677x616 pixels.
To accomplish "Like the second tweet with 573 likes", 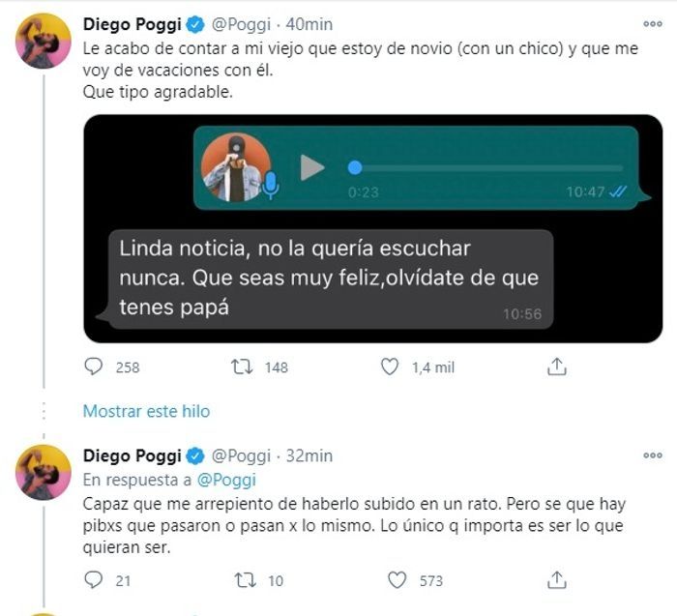I will tap(397, 580).
